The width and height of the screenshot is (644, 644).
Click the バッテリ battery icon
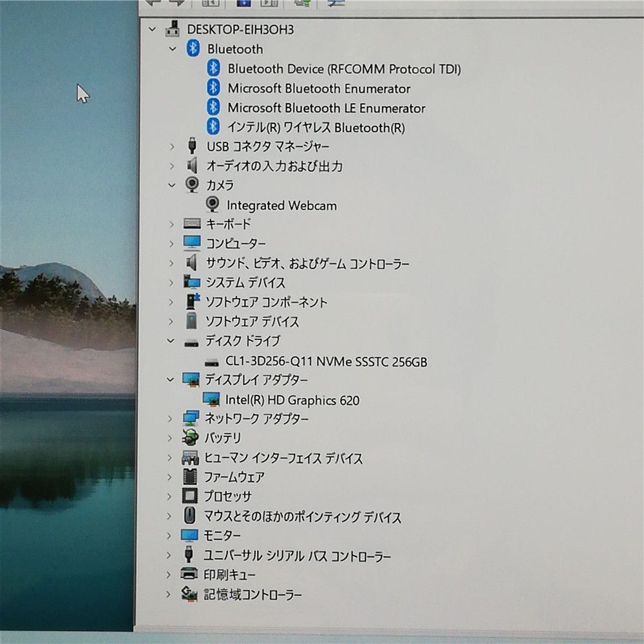pos(191,438)
